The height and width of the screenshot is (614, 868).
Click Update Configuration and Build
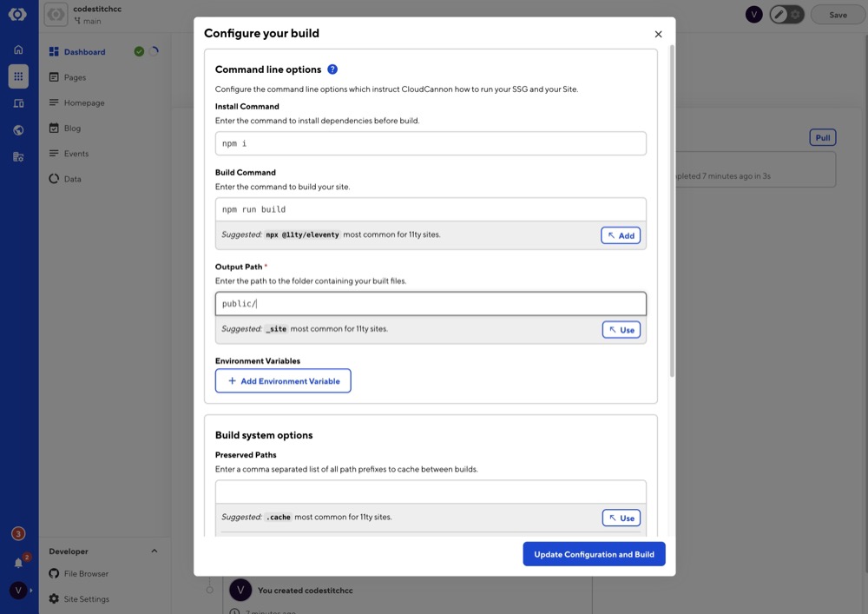(x=594, y=553)
